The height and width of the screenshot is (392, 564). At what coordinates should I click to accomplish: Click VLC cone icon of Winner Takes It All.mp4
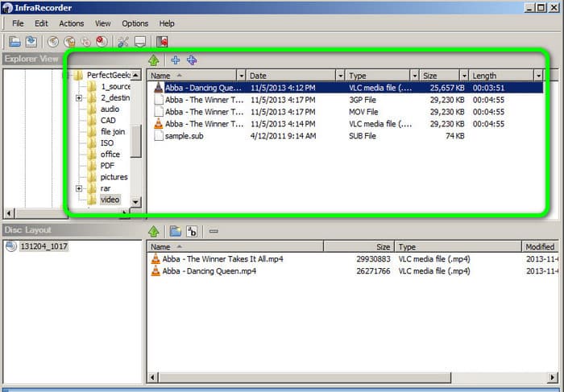pos(156,258)
